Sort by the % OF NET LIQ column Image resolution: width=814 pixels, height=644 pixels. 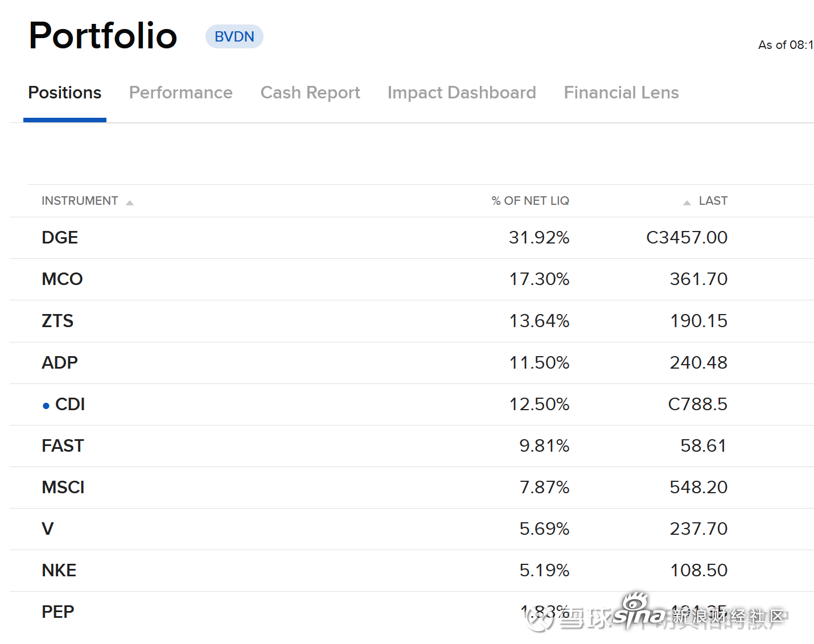[531, 201]
